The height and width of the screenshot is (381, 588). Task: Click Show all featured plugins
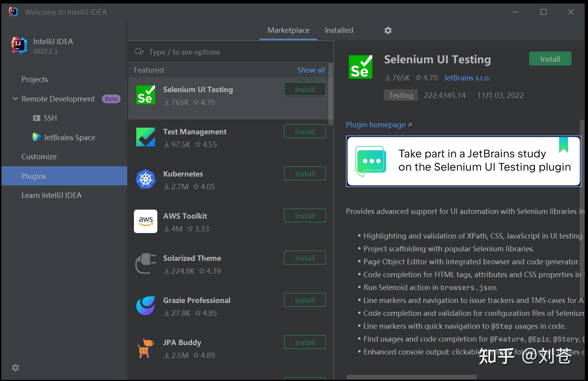tap(311, 70)
